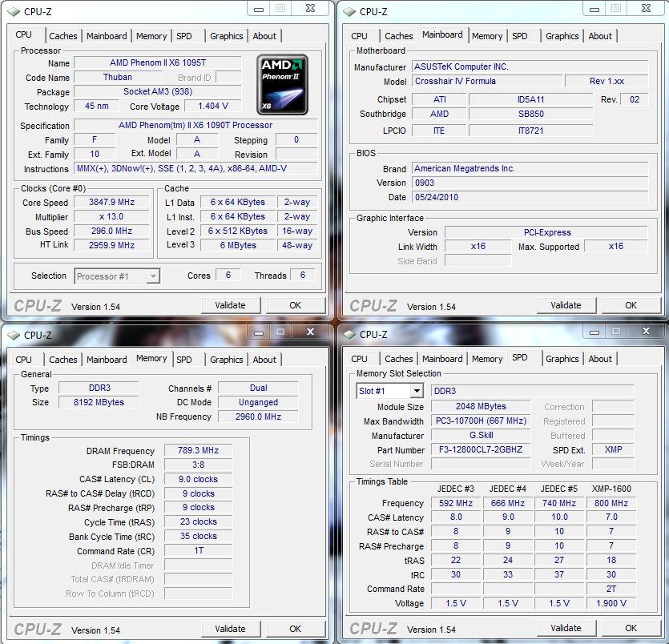Screen dimensions: 669x644
Task: Click Validate in the CPU tab window
Action: tap(231, 305)
